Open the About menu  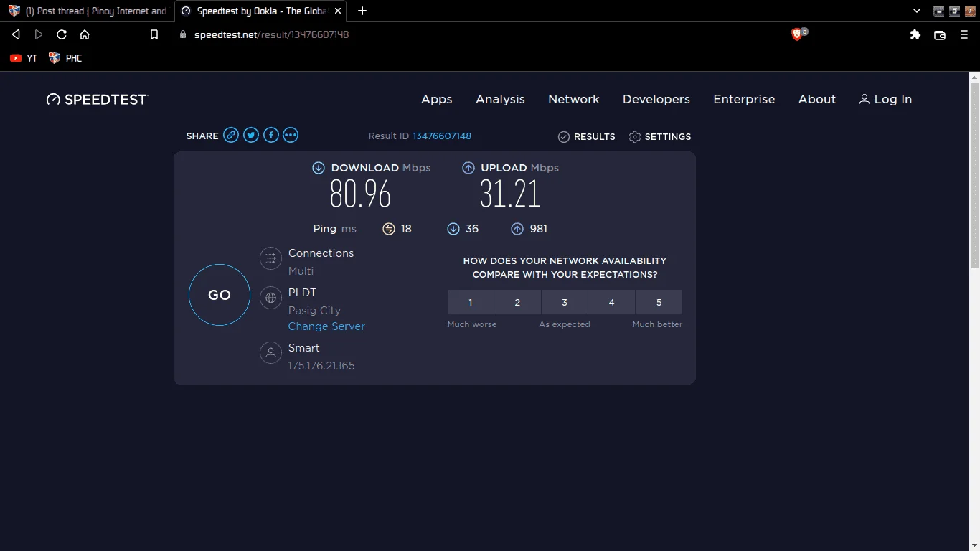pyautogui.click(x=817, y=100)
